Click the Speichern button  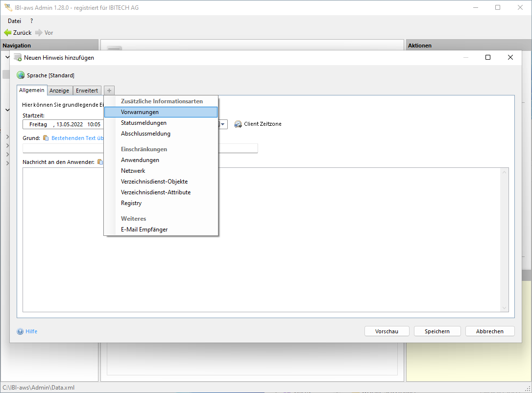[x=437, y=331]
